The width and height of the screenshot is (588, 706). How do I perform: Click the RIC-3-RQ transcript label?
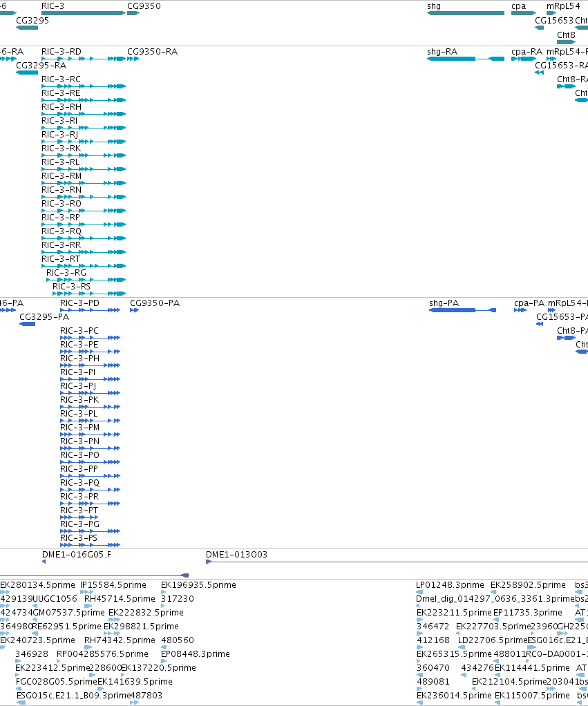click(61, 231)
